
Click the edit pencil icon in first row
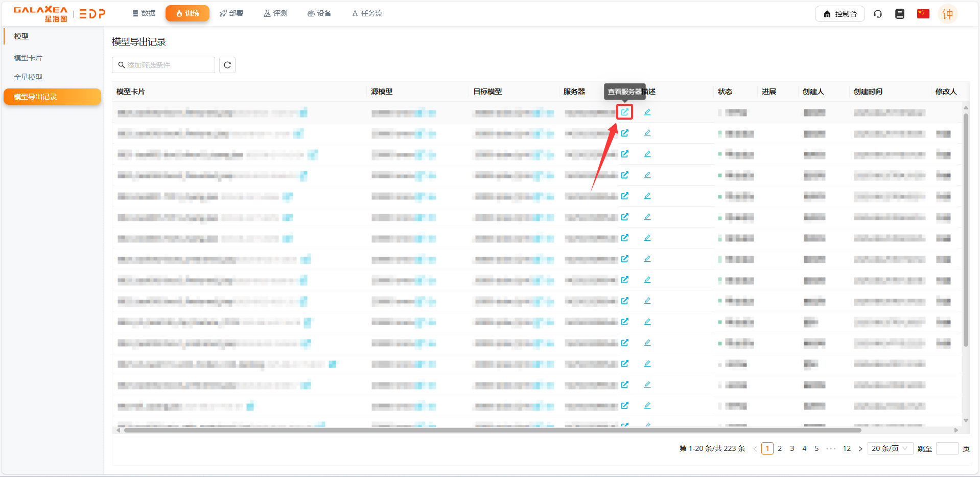tap(647, 112)
